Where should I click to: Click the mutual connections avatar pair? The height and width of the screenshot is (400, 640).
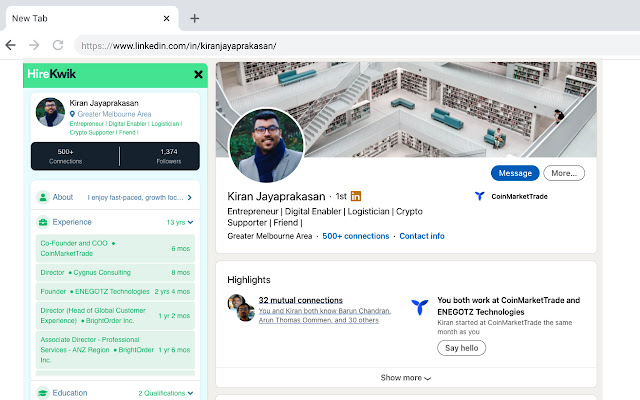[x=241, y=308]
